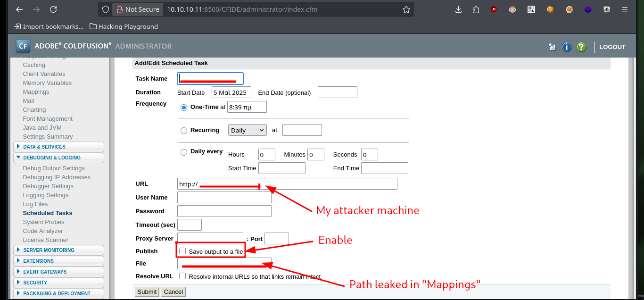Open Debug Output Settings in sidebar

(54, 168)
